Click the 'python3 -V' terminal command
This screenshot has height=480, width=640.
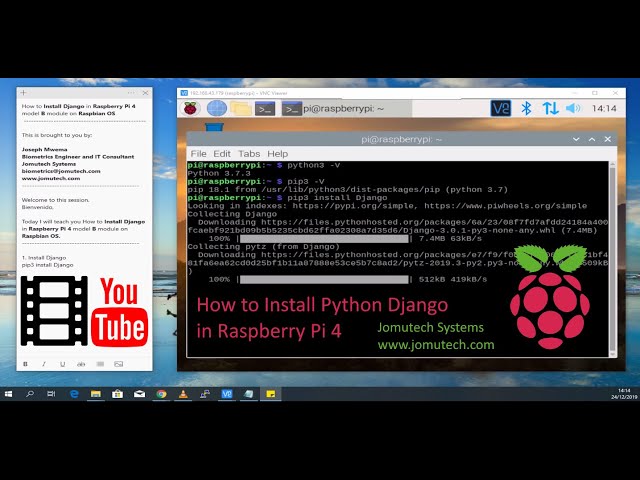[x=313, y=165]
